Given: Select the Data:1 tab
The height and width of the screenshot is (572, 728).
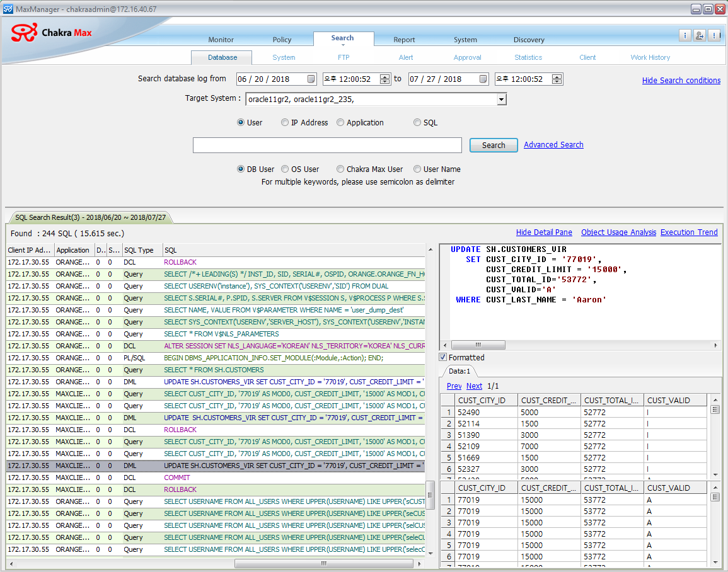Looking at the screenshot, I should coord(459,371).
